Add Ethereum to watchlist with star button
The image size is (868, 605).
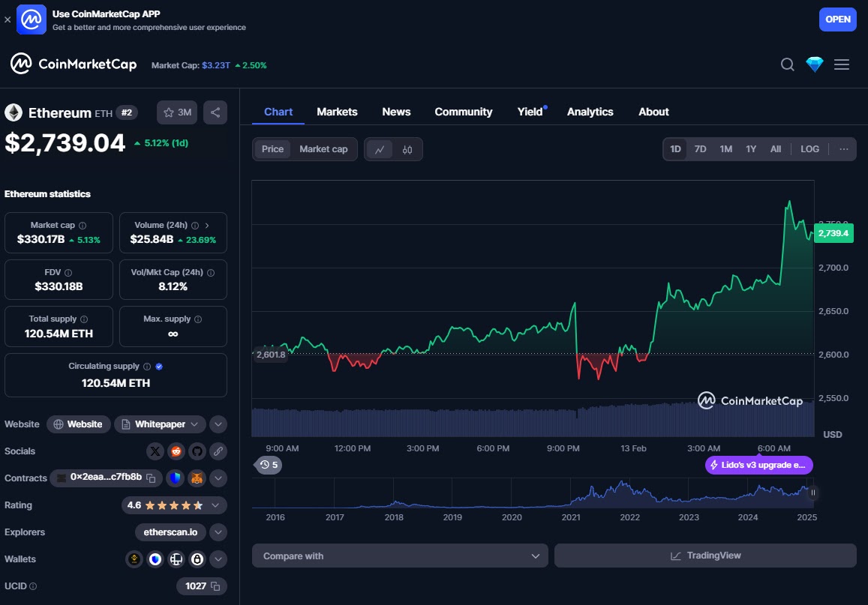click(177, 112)
